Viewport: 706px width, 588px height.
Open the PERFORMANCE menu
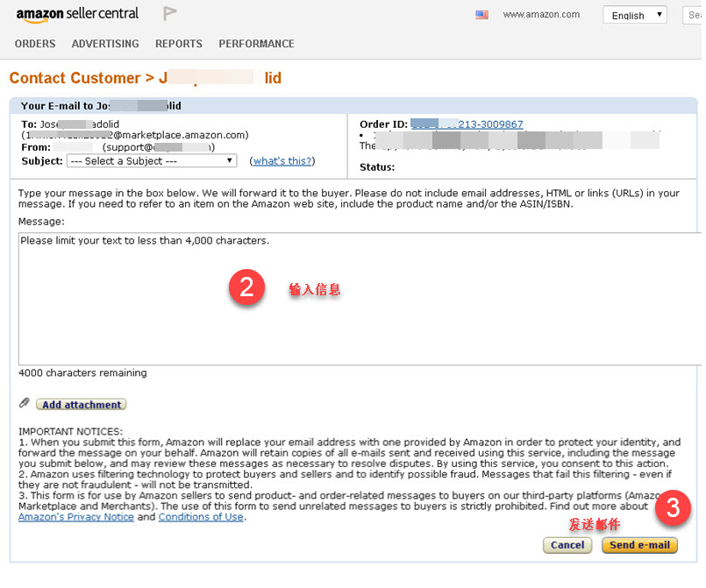click(x=257, y=44)
